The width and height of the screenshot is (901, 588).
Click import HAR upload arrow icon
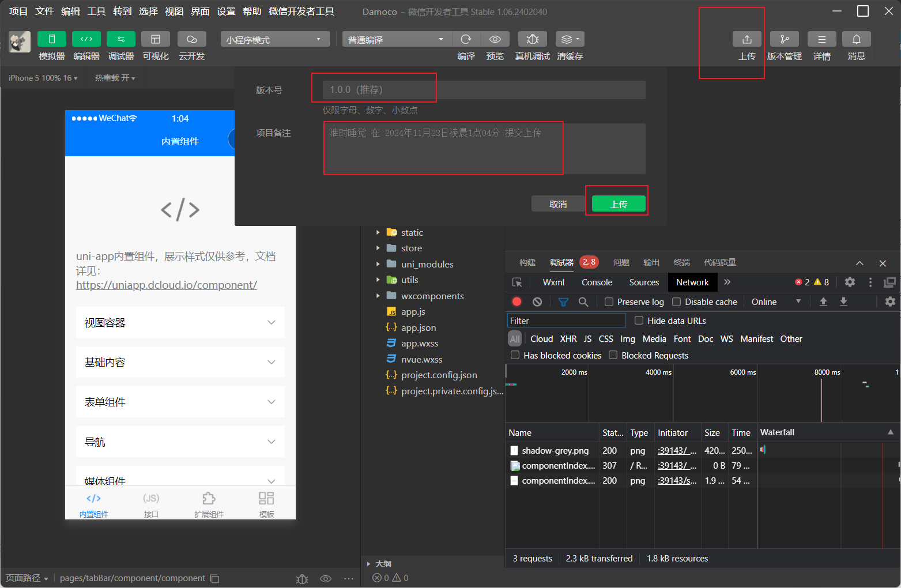(x=823, y=301)
